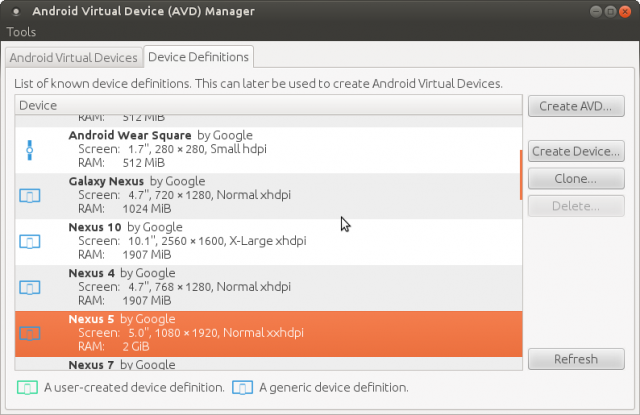Switch to Android Virtual Devices tab
640x415 pixels.
[x=73, y=57]
